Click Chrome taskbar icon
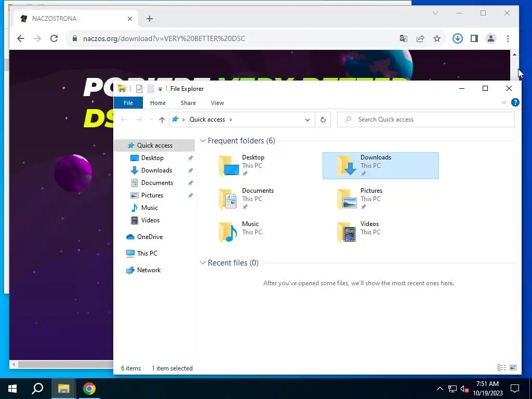This screenshot has width=532, height=399. pyautogui.click(x=89, y=389)
